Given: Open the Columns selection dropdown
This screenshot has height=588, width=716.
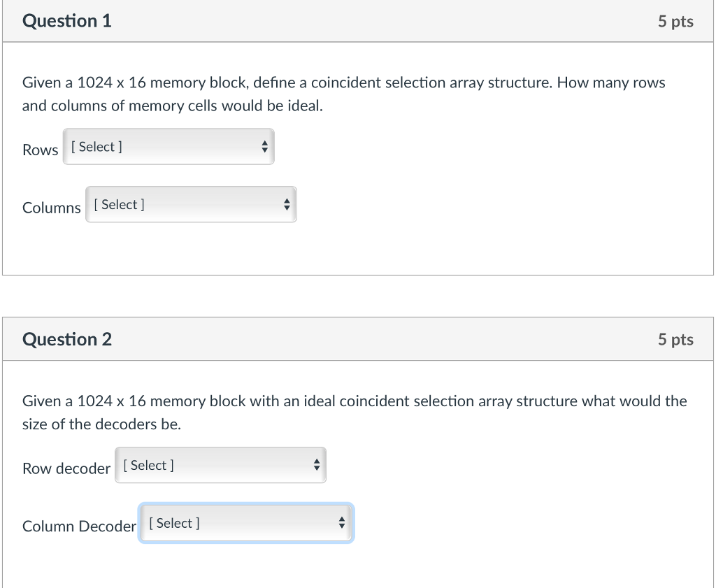Looking at the screenshot, I should [x=191, y=204].
